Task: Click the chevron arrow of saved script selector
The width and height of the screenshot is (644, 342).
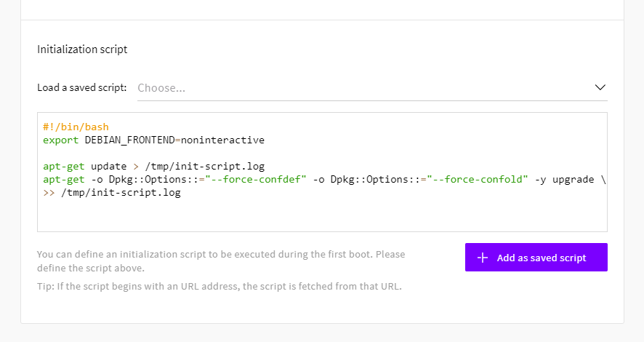Action: [x=600, y=87]
